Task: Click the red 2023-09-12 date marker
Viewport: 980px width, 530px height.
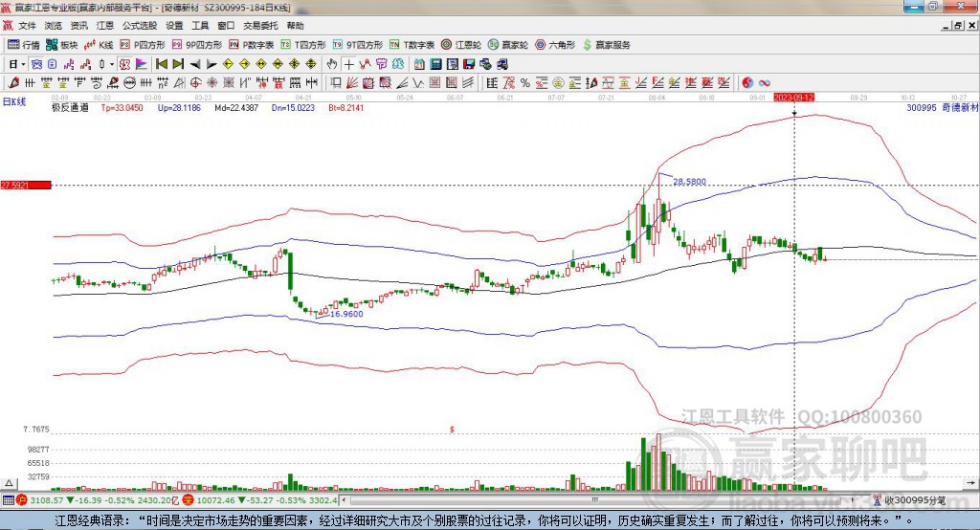Action: [x=793, y=98]
